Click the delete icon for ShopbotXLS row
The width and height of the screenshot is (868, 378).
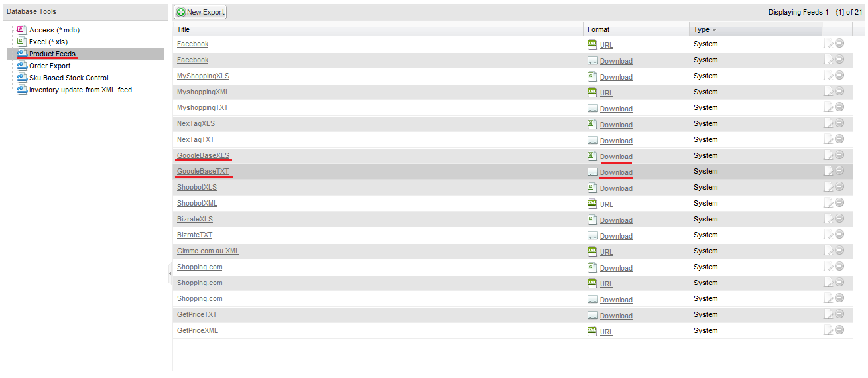(x=839, y=187)
